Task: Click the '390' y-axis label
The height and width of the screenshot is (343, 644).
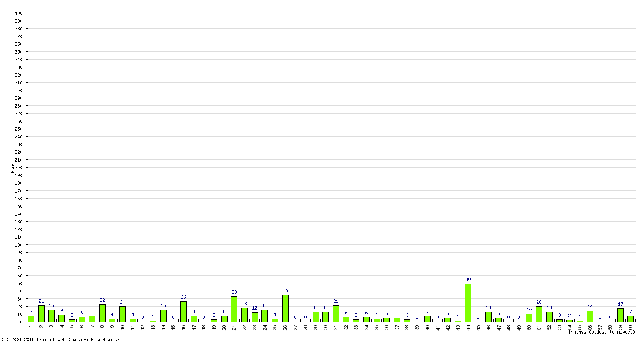Action: coord(18,21)
